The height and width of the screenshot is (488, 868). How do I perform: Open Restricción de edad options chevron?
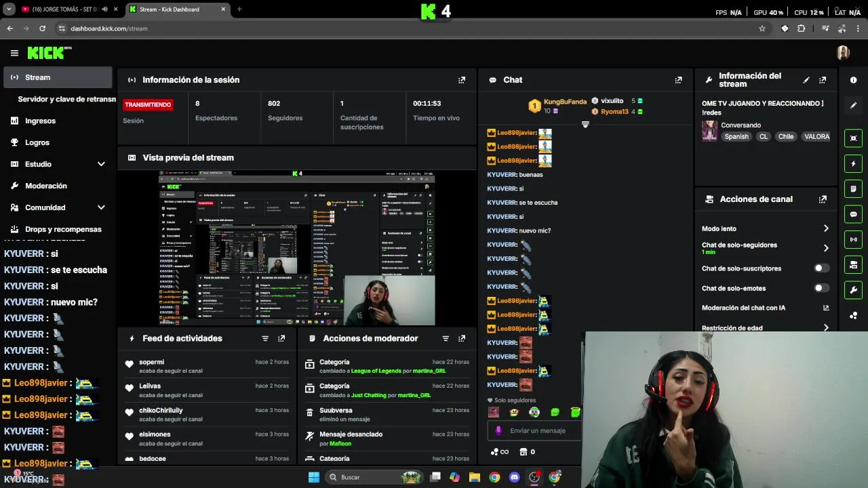pos(826,328)
